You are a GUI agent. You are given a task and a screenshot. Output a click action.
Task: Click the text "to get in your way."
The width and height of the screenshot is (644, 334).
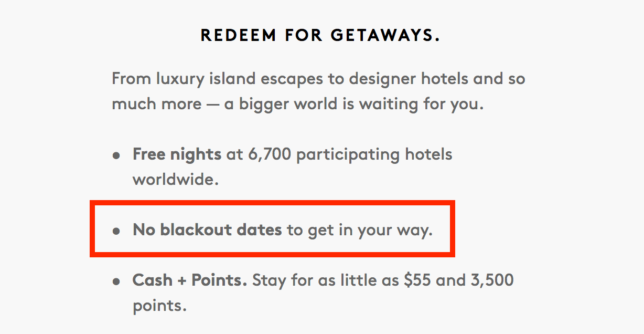tap(359, 231)
